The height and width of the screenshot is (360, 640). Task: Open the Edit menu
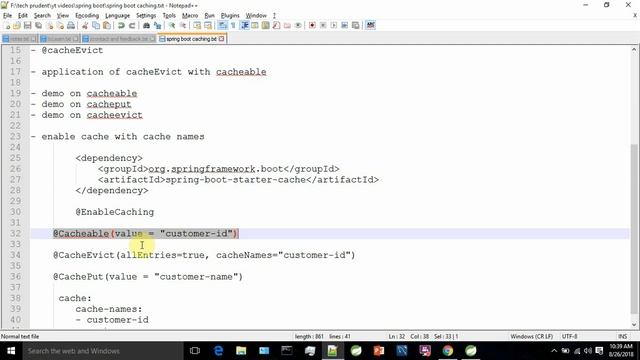(23, 16)
